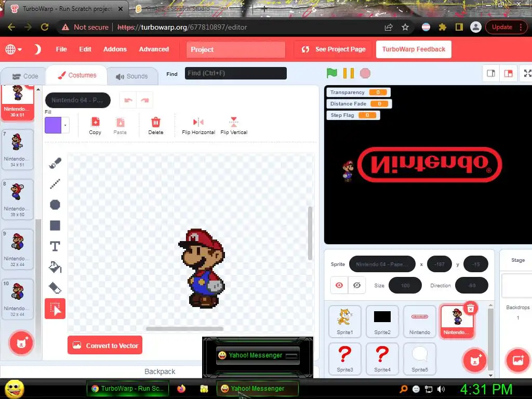Flip costume vertically

pos(234,126)
